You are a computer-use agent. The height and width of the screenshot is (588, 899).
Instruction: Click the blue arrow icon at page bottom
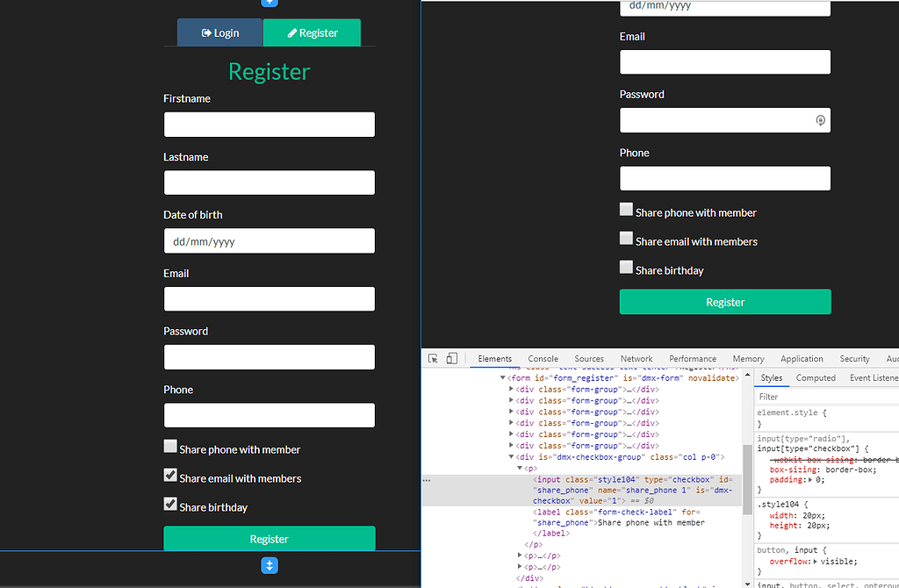point(270,565)
